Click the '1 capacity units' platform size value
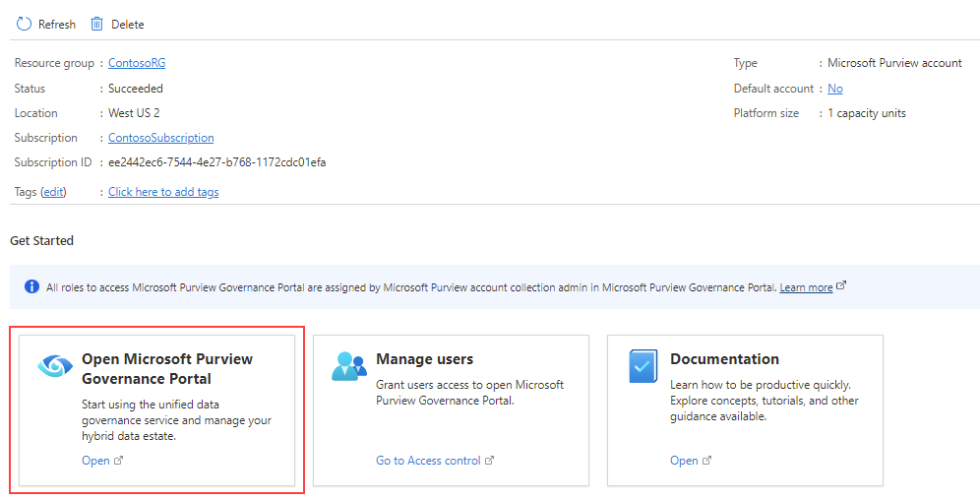 [867, 113]
